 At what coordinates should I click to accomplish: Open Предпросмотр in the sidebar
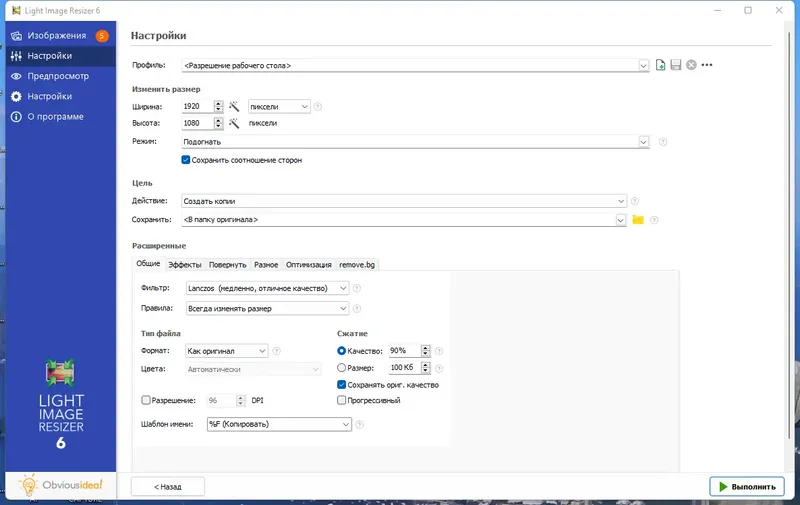tap(61, 76)
